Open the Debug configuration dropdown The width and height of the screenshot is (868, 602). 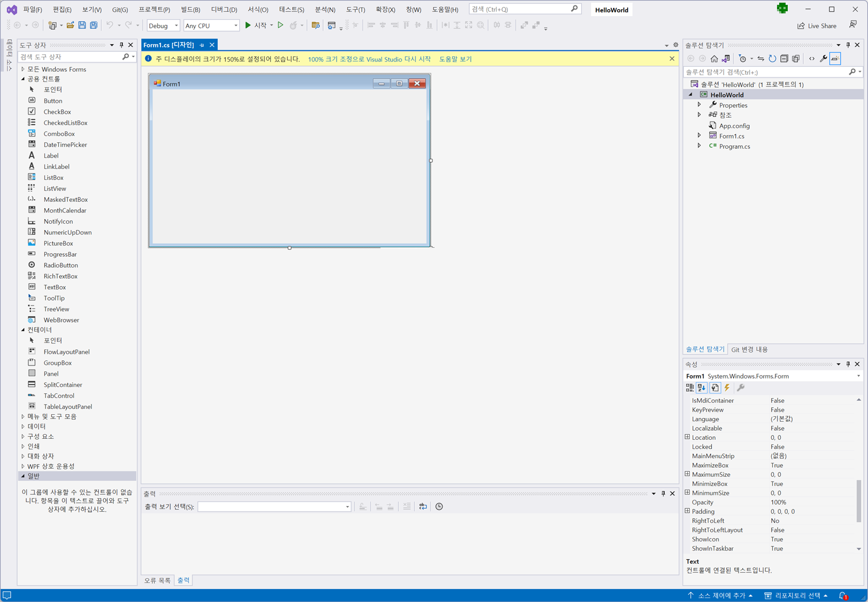click(x=163, y=26)
